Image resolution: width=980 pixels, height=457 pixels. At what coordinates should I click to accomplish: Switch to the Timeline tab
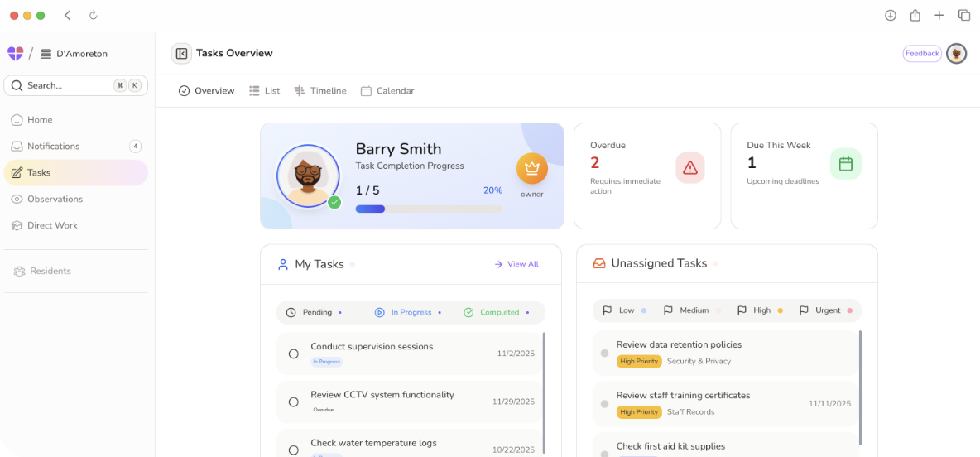320,91
